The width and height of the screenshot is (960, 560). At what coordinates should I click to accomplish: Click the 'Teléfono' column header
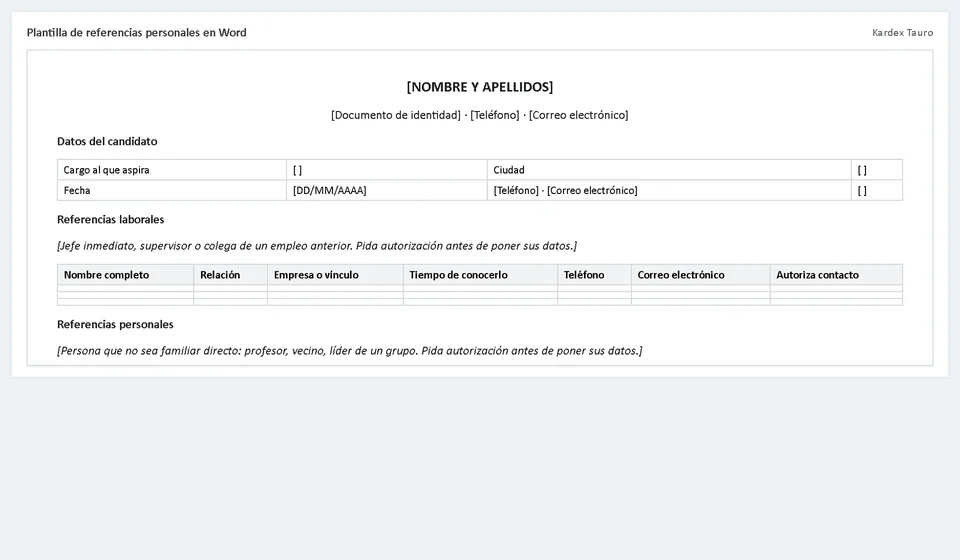click(594, 275)
